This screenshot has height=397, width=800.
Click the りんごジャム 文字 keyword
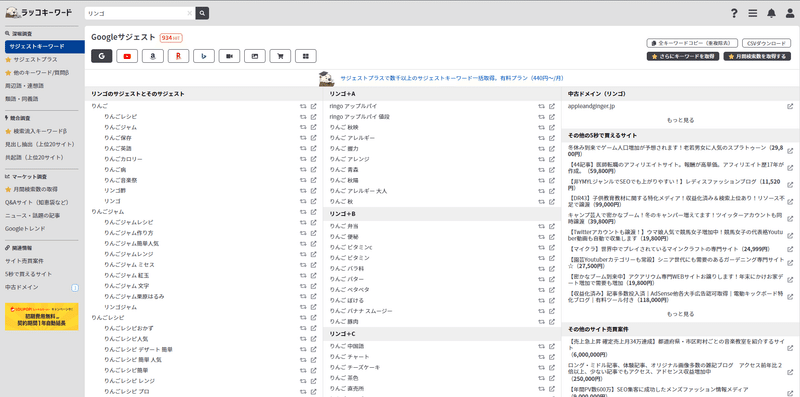(x=127, y=286)
